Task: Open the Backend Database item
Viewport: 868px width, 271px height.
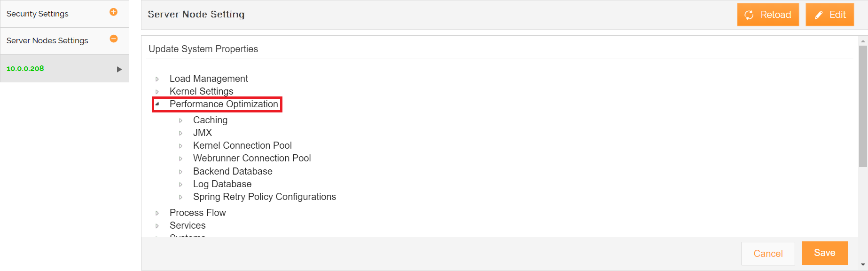Action: [x=233, y=171]
